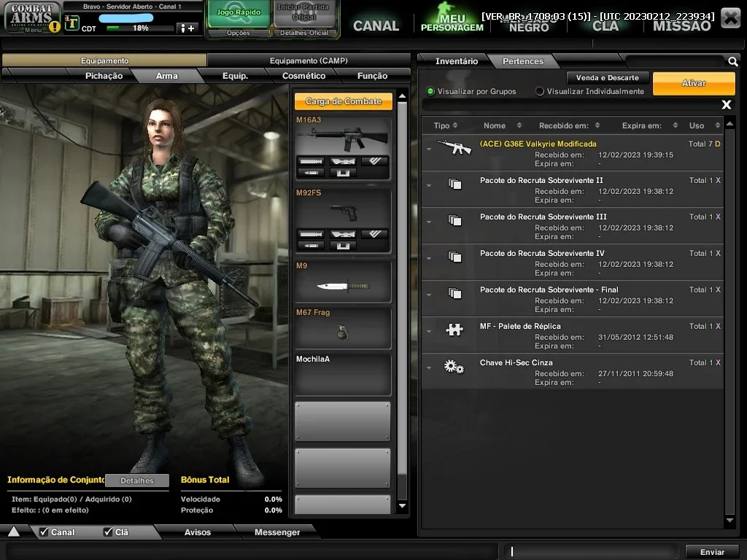Viewport: 747px width, 560px height.
Task: Click the inventory search magnifier icon
Action: coord(732,61)
